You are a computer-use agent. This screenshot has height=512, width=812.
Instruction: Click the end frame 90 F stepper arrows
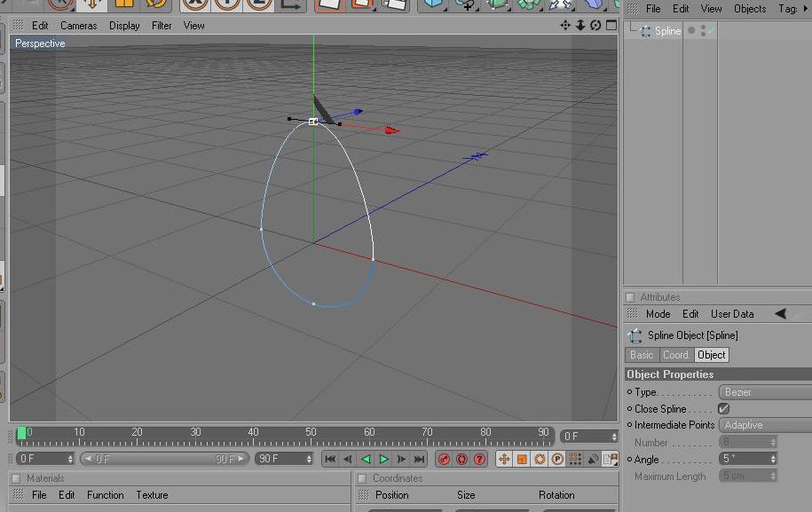click(x=309, y=459)
